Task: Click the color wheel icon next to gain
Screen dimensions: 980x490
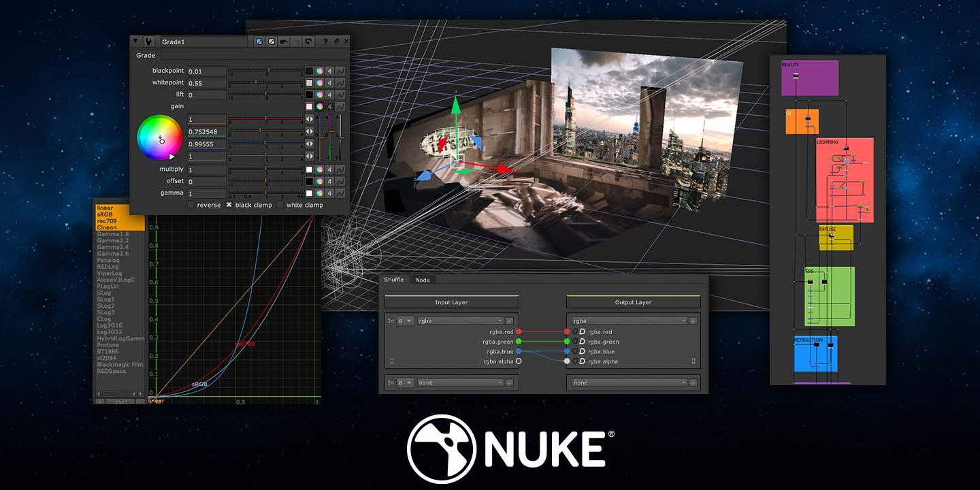Action: pos(318,106)
